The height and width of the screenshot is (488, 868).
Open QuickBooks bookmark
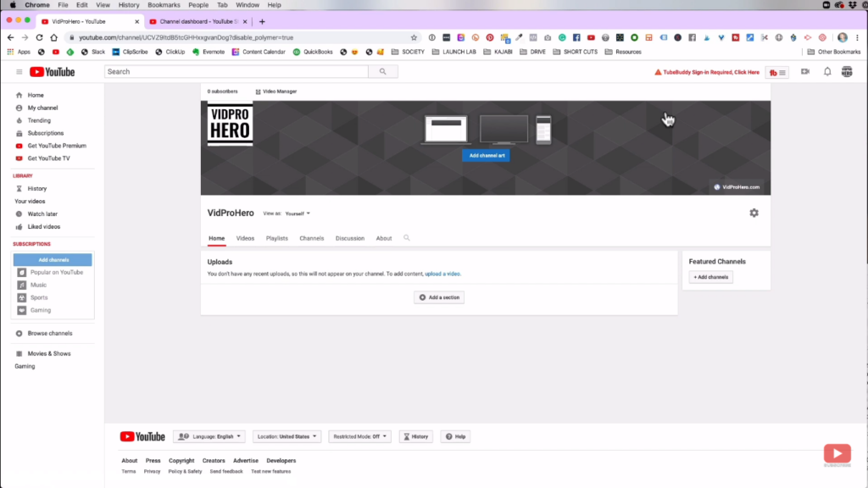pos(313,52)
